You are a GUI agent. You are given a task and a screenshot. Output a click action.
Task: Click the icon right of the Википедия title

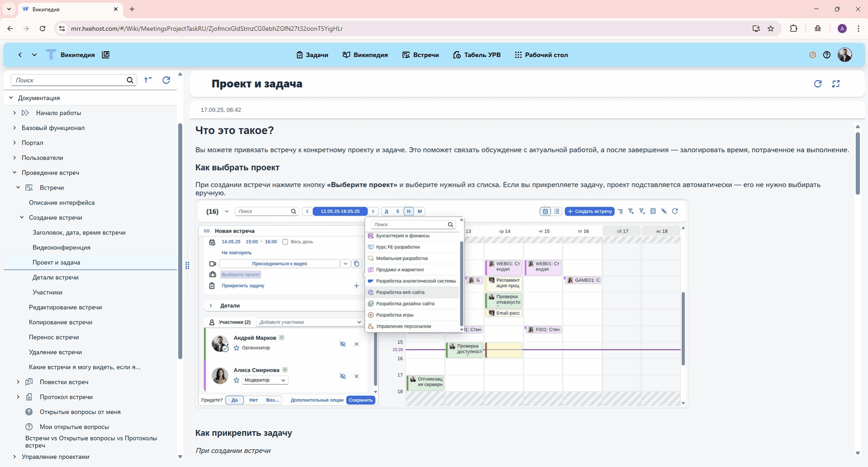pos(106,55)
